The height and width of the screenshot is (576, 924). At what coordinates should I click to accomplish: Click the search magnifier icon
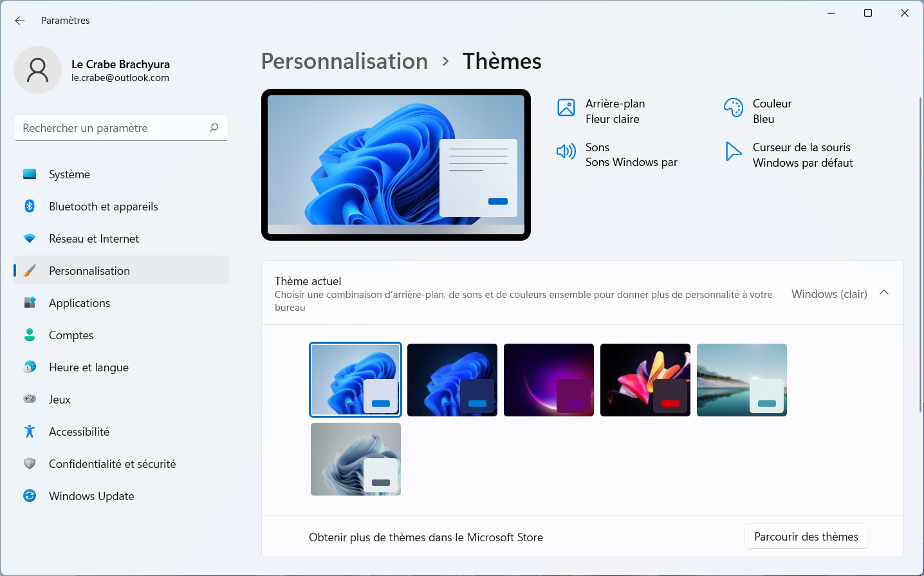(x=214, y=127)
